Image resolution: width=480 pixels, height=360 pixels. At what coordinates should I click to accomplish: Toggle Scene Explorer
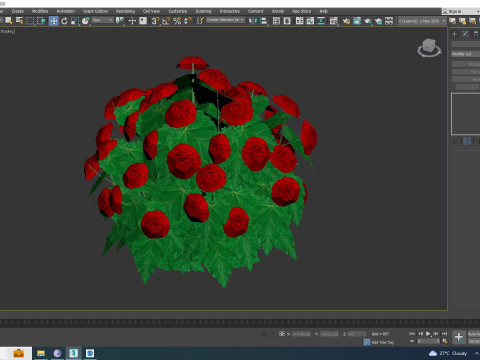coord(276,21)
